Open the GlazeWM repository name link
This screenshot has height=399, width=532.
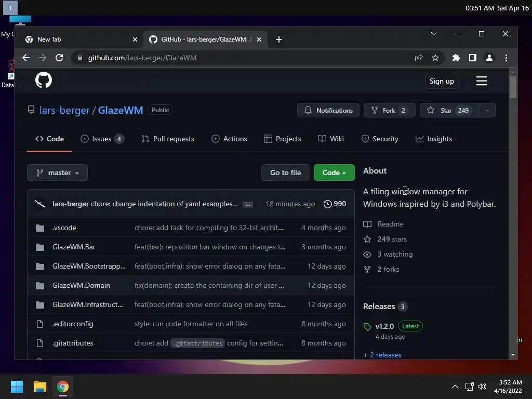(121, 110)
